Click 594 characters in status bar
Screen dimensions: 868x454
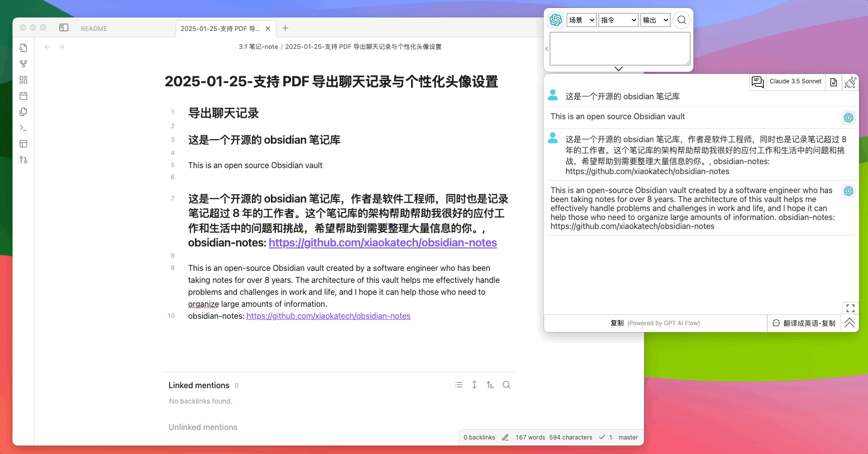tap(571, 438)
